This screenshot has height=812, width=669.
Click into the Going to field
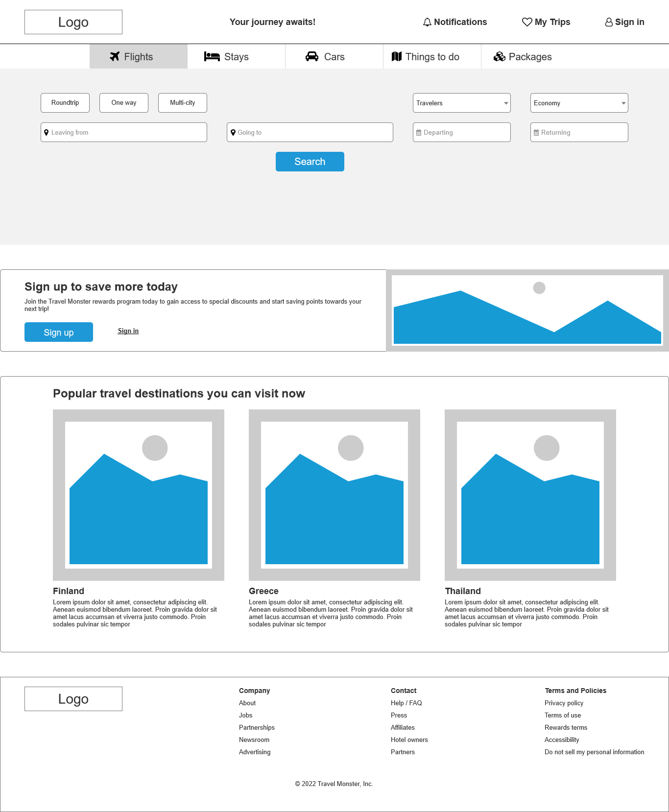point(310,132)
